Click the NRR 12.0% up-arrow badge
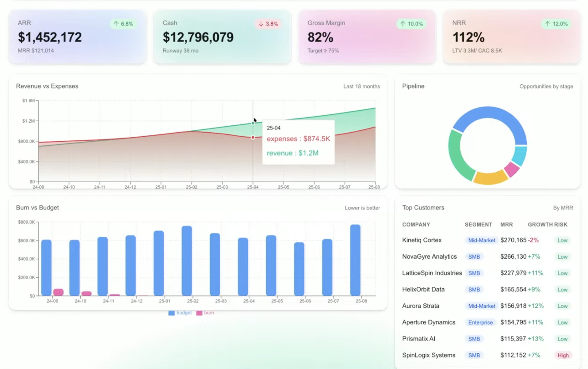Image resolution: width=588 pixels, height=369 pixels. (556, 24)
